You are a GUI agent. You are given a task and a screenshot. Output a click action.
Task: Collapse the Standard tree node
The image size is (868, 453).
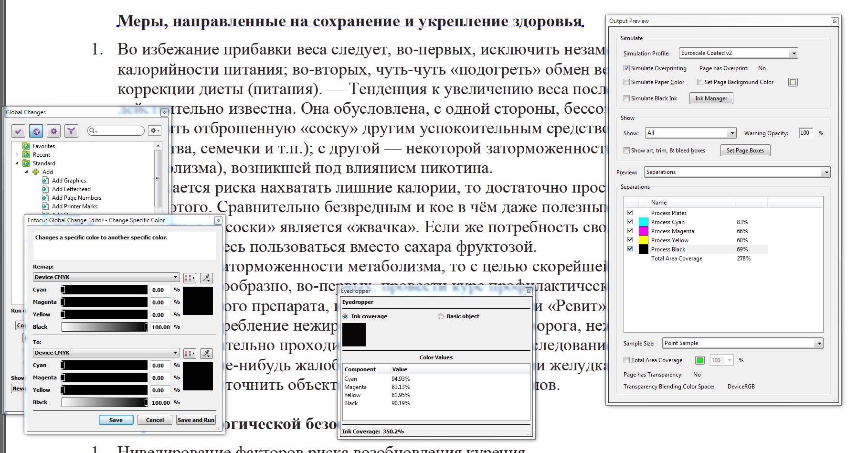point(17,163)
